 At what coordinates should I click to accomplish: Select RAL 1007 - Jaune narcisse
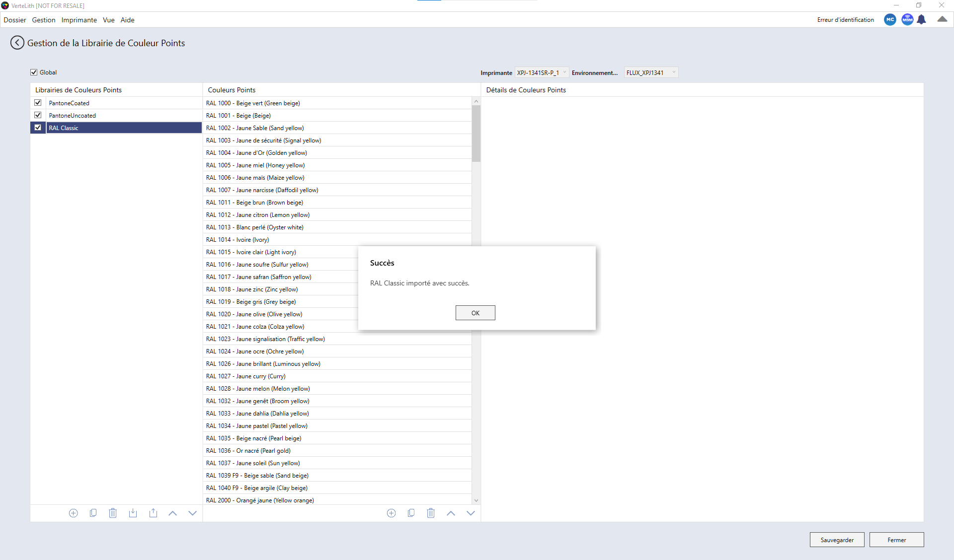337,190
